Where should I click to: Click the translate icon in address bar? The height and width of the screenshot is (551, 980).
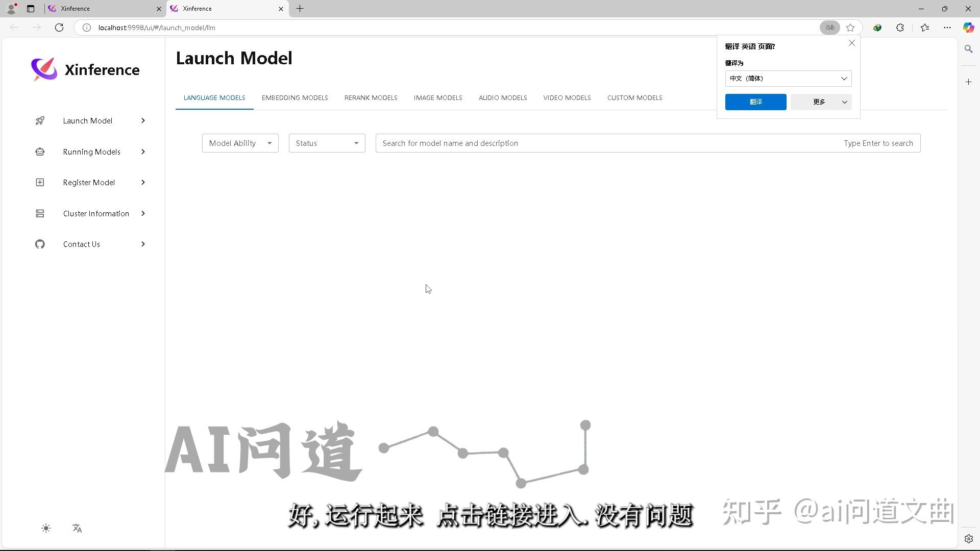tap(830, 28)
